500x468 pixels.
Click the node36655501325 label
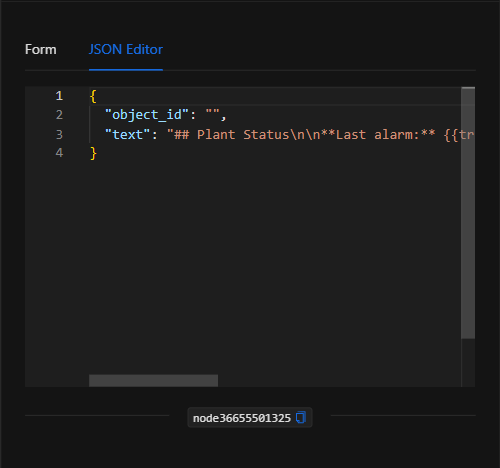242,418
